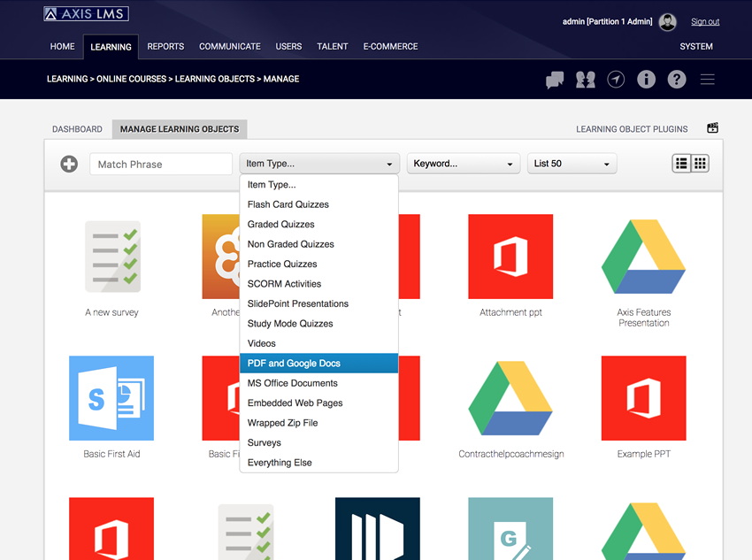The image size is (752, 560).
Task: Click the 'admin [Partition 1 Admin]' username text
Action: 607,21
